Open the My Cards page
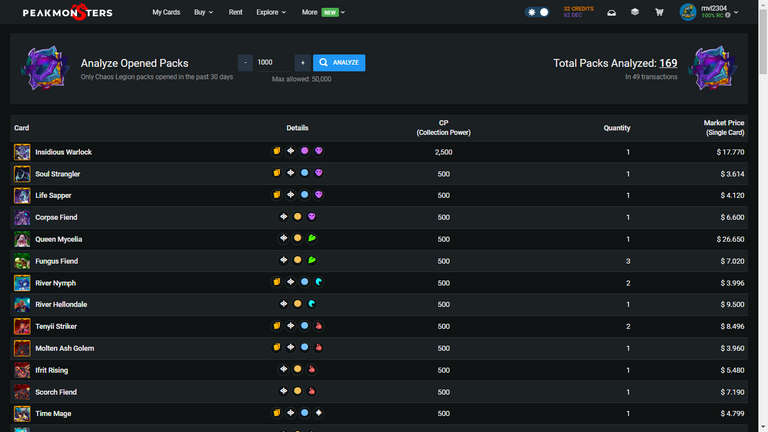This screenshot has height=432, width=768. click(x=166, y=12)
